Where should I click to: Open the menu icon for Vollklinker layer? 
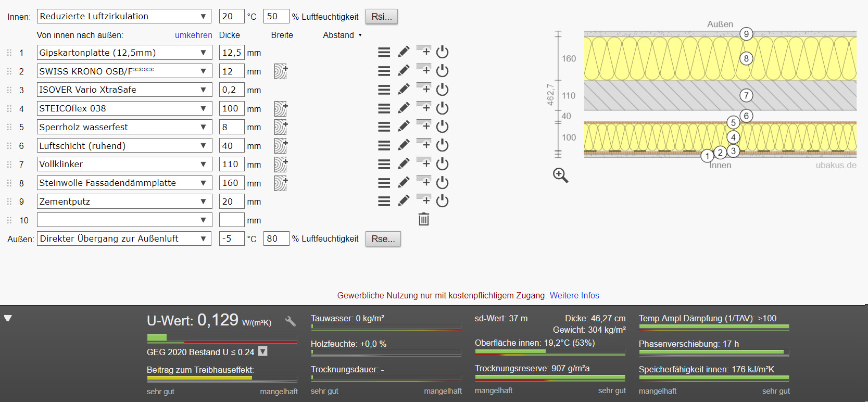(384, 164)
